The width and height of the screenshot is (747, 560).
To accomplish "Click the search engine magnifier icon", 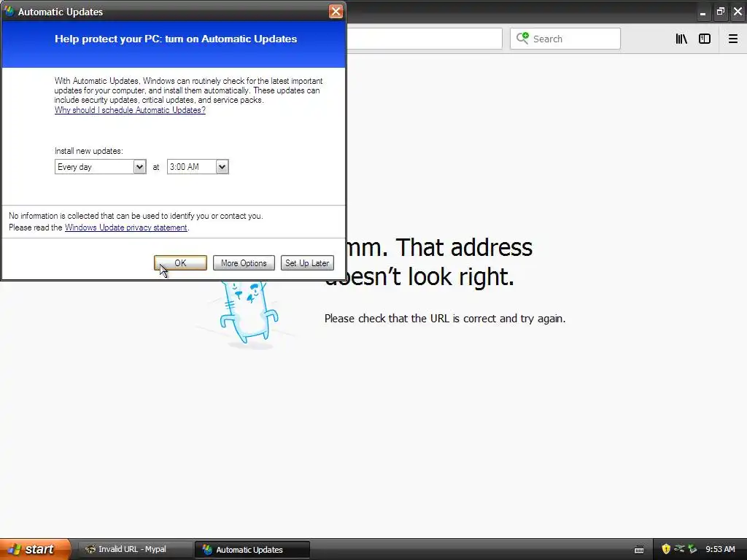I will tap(522, 39).
